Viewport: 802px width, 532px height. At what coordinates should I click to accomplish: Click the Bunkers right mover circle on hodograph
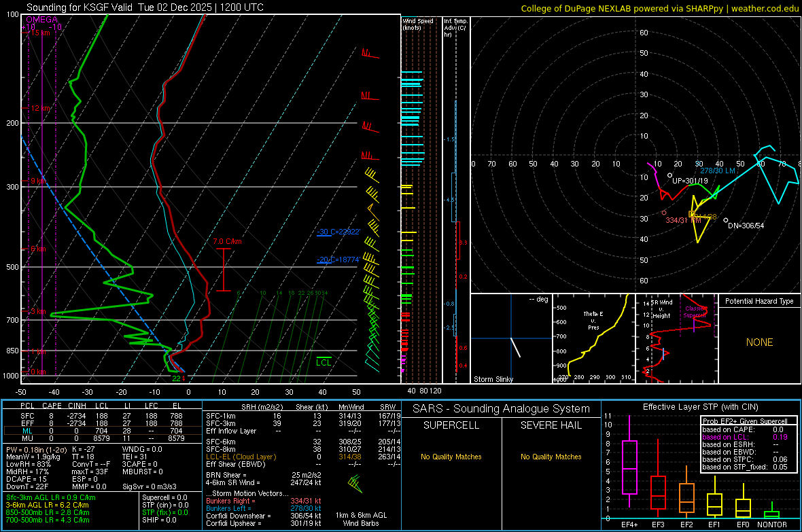664,213
